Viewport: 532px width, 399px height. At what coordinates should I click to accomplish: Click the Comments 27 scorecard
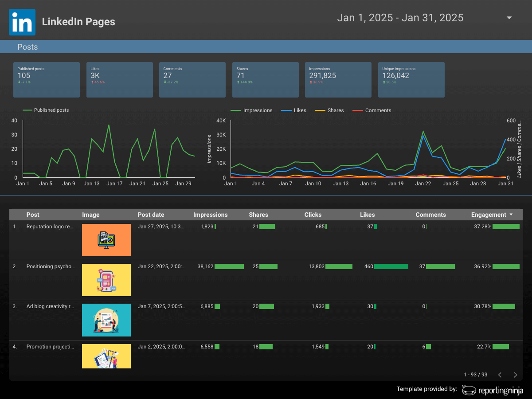point(192,80)
